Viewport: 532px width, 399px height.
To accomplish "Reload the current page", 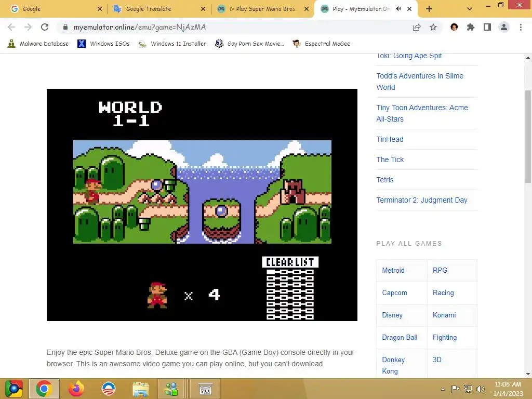I will (x=45, y=27).
